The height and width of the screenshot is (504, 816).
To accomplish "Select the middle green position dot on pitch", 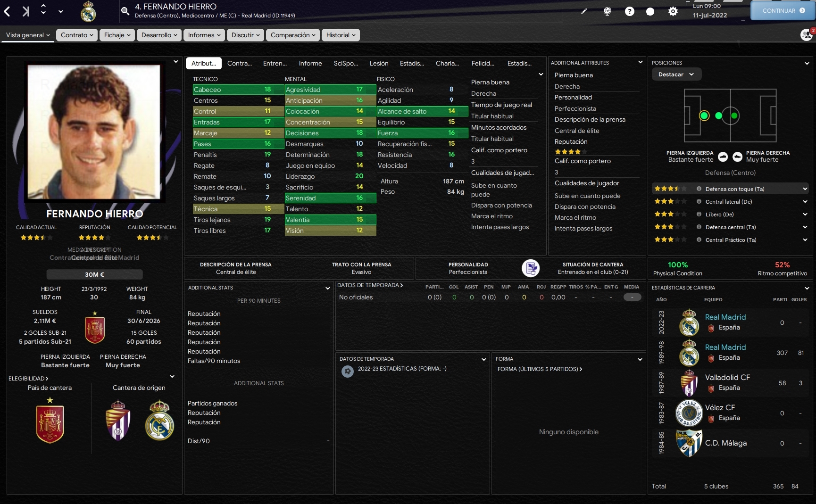I will 719,116.
